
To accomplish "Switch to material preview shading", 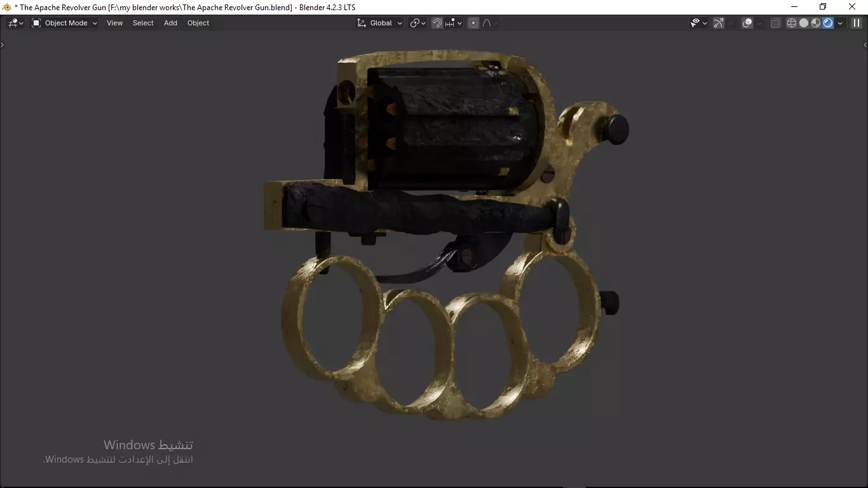I will 816,23.
